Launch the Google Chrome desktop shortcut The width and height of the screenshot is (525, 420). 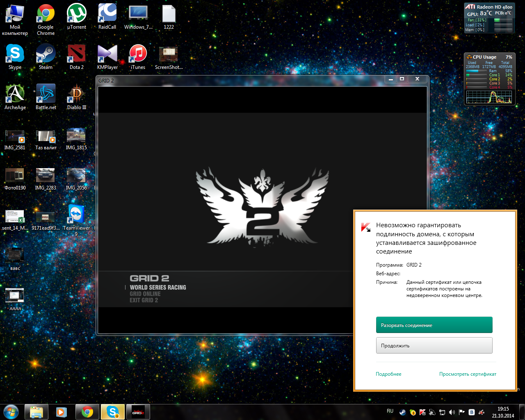pos(46,20)
